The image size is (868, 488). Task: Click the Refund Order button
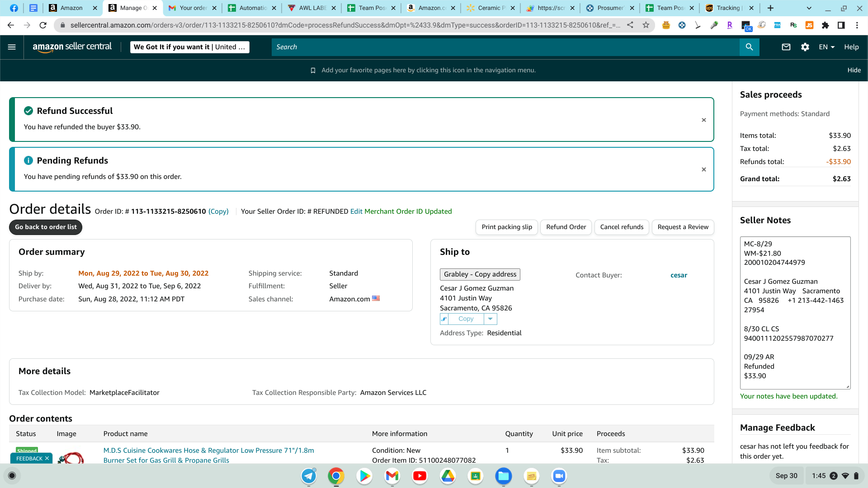tap(566, 227)
